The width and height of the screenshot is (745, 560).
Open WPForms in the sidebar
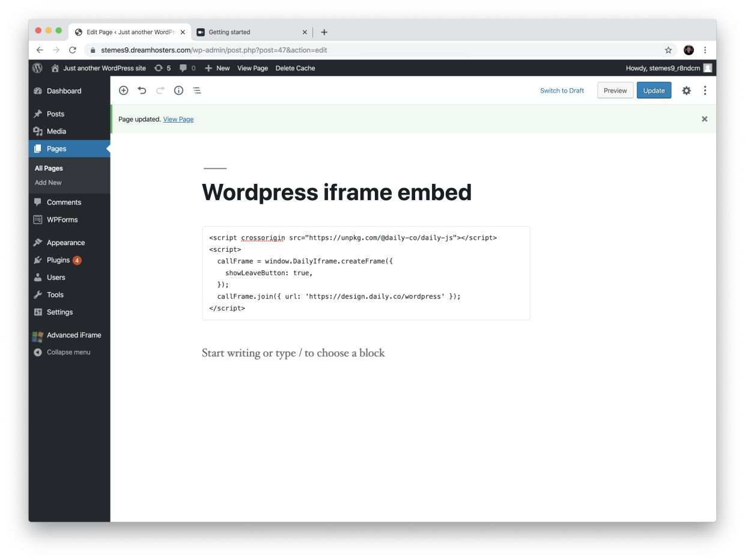70,219
